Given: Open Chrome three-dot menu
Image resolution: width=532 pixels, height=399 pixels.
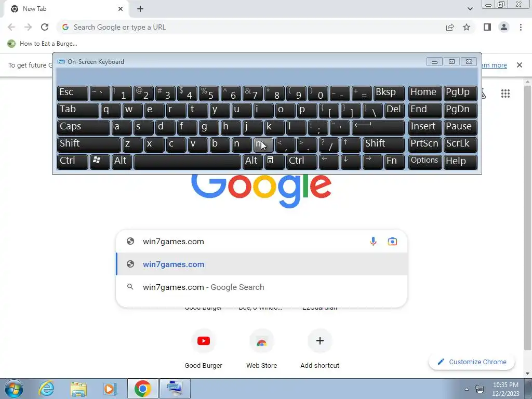Looking at the screenshot, I should coord(521,27).
